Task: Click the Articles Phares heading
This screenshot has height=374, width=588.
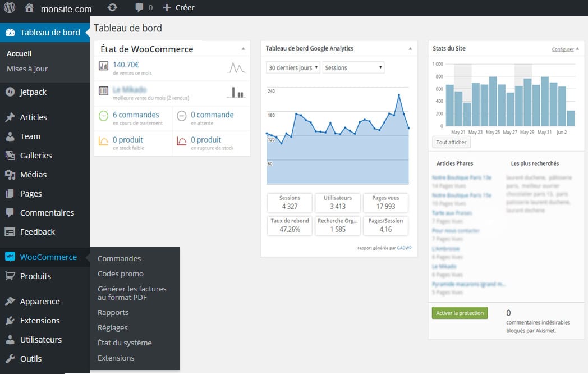Action: [x=454, y=163]
